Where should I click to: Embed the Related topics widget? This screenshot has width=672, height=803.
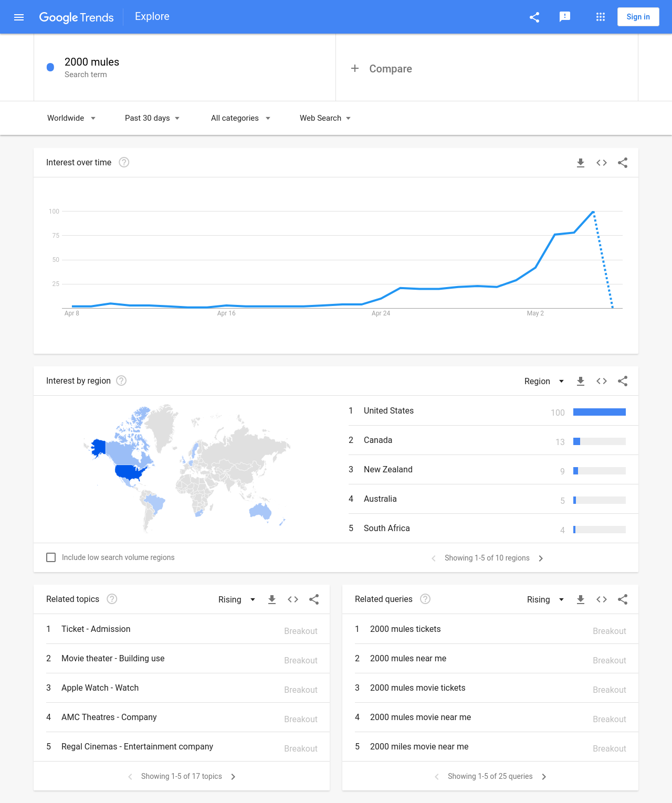[293, 599]
